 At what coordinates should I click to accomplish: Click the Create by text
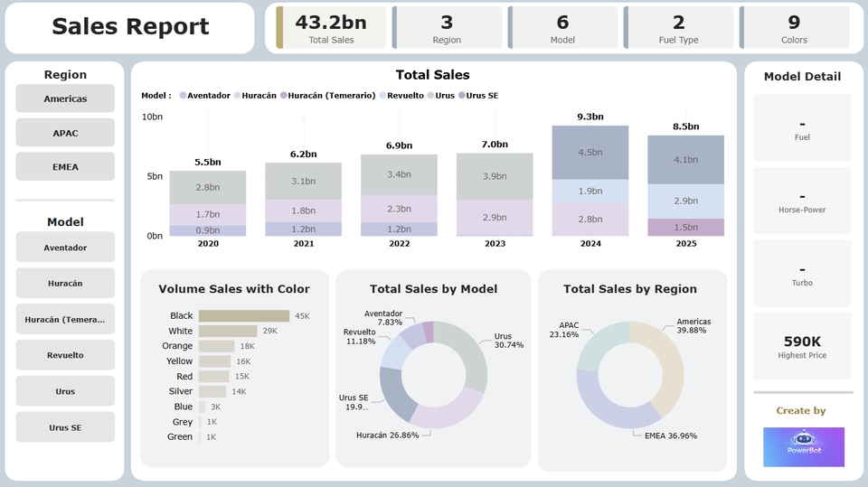pos(801,410)
